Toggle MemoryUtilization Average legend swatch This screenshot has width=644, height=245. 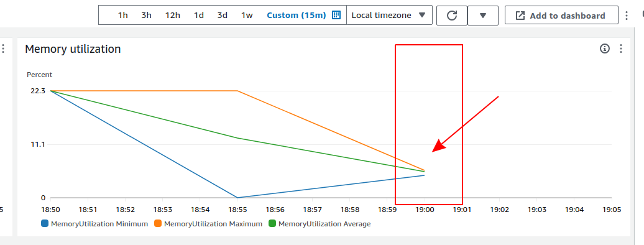pos(272,224)
